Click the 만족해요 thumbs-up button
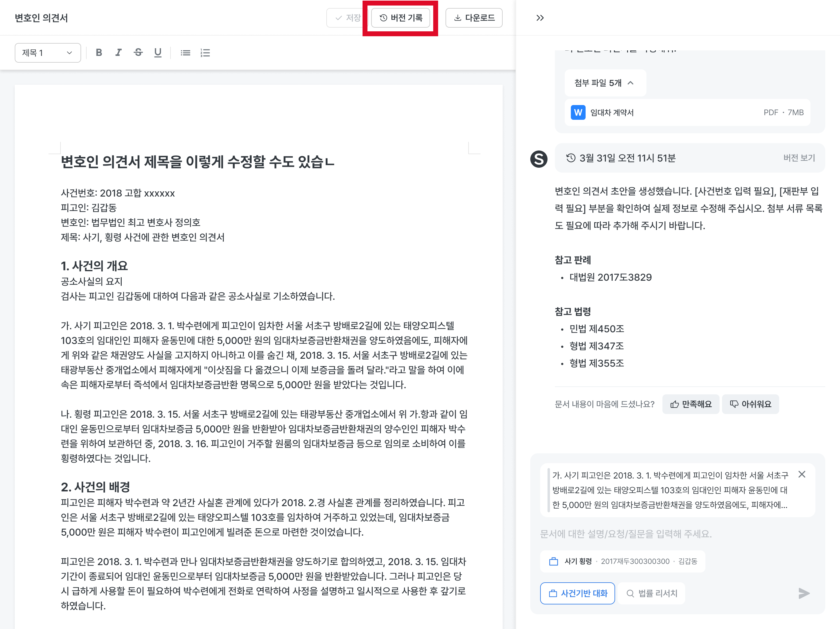This screenshot has height=629, width=840. [x=690, y=404]
